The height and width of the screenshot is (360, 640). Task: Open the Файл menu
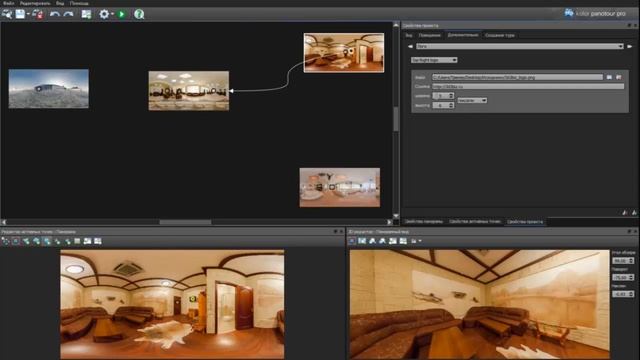click(8, 3)
